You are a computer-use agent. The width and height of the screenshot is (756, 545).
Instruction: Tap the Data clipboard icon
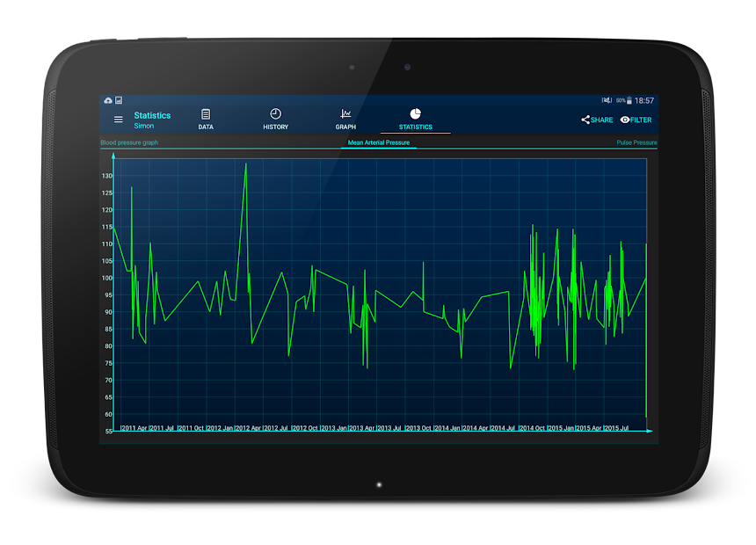pos(206,114)
